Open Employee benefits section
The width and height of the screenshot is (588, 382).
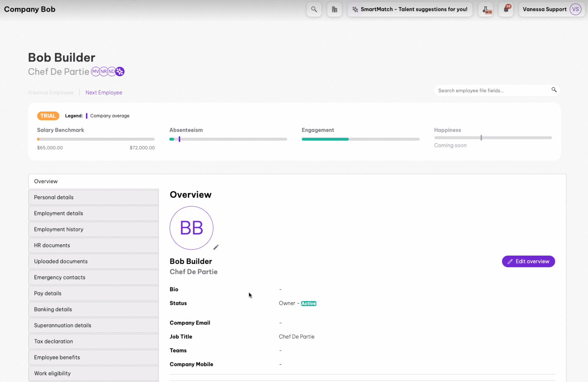point(94,357)
